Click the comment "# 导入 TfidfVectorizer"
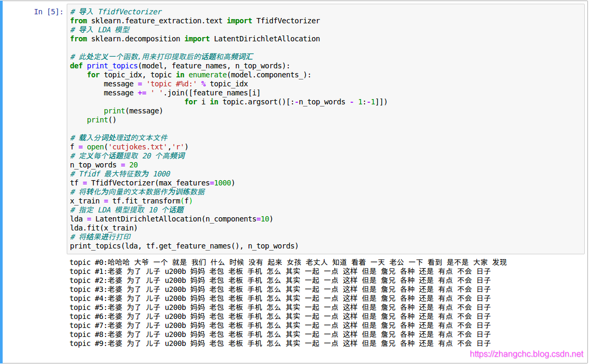589x364 pixels. (115, 12)
